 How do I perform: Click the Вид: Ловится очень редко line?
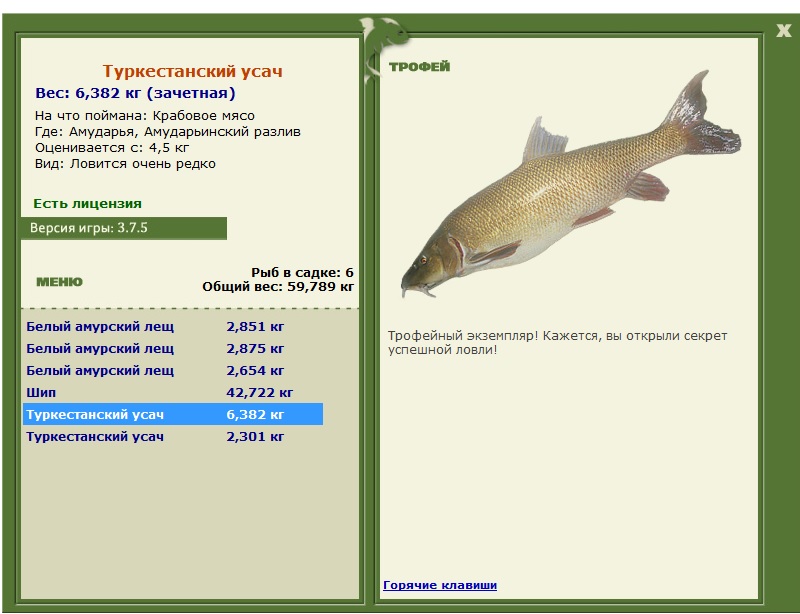tap(126, 164)
